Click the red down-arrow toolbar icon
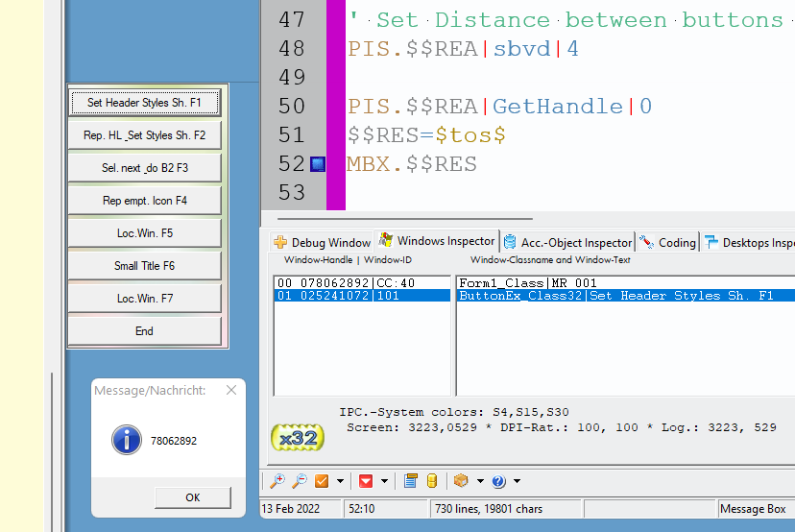 pos(366,481)
